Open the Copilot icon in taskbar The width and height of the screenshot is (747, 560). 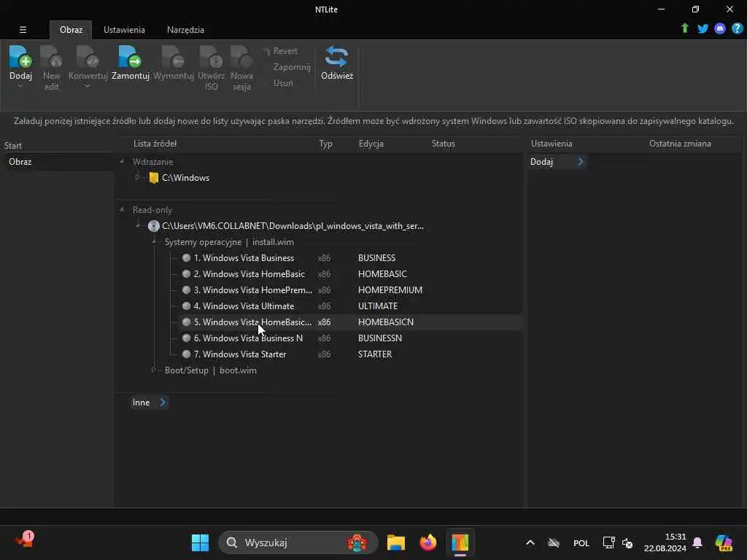tap(724, 542)
